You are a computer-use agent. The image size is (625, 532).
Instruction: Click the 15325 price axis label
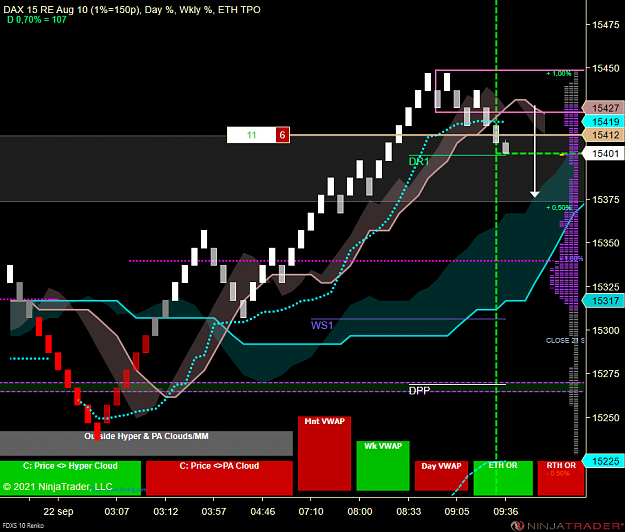(x=606, y=287)
